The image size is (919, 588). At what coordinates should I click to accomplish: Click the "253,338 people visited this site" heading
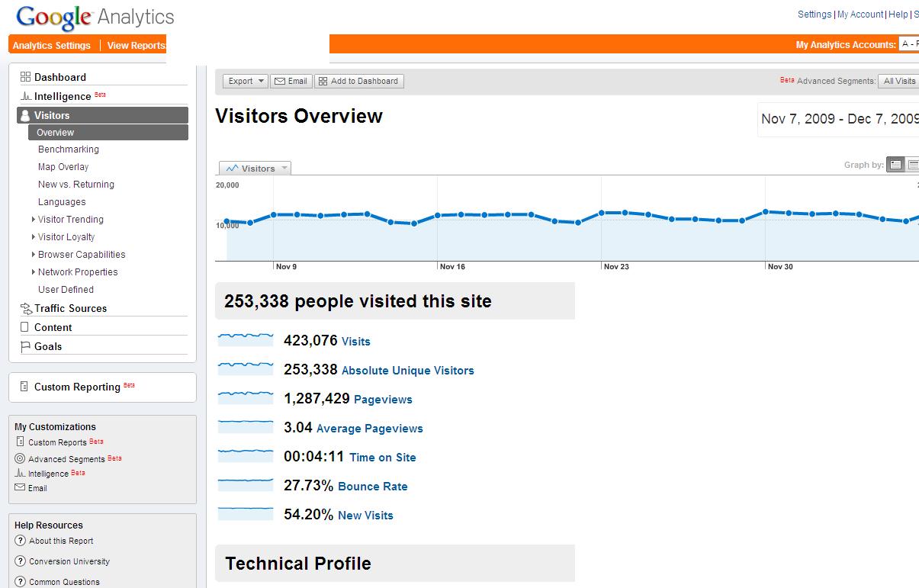click(x=358, y=301)
